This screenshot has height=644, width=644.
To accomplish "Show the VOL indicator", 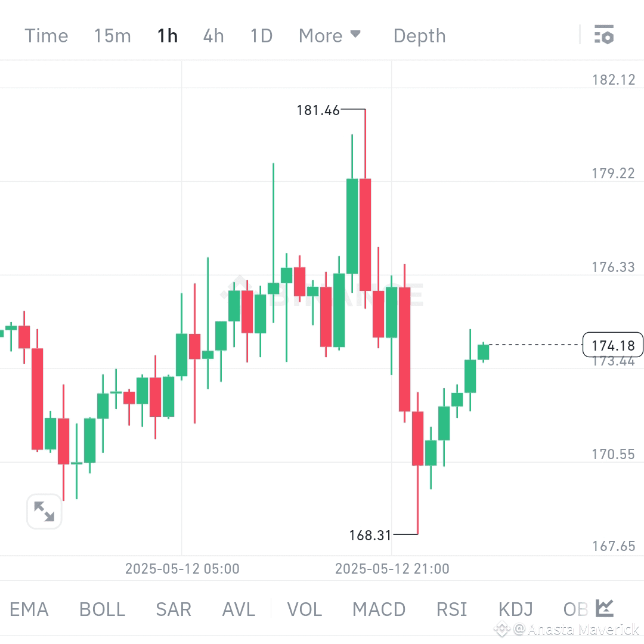I will click(305, 609).
